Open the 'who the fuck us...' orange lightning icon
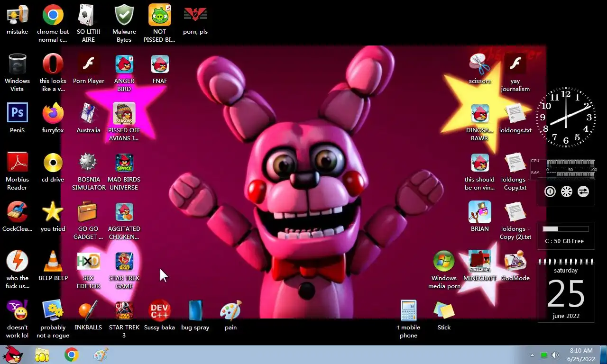 (17, 261)
